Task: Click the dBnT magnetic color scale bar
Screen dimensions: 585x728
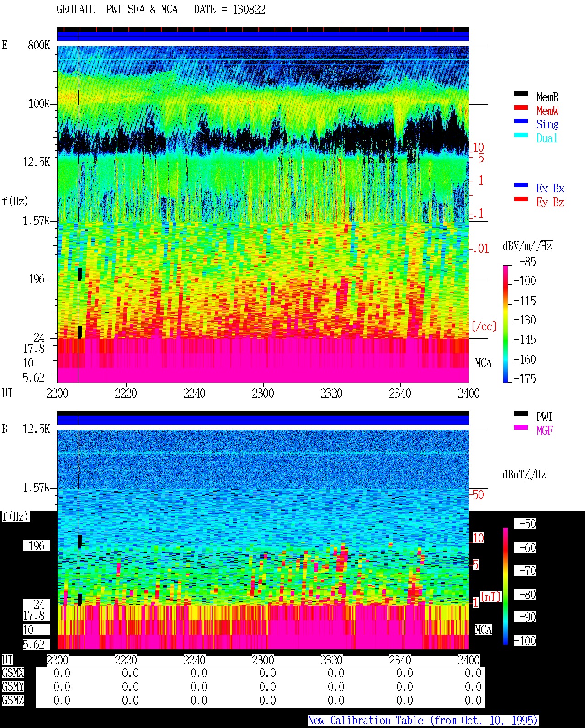Action: [x=505, y=586]
